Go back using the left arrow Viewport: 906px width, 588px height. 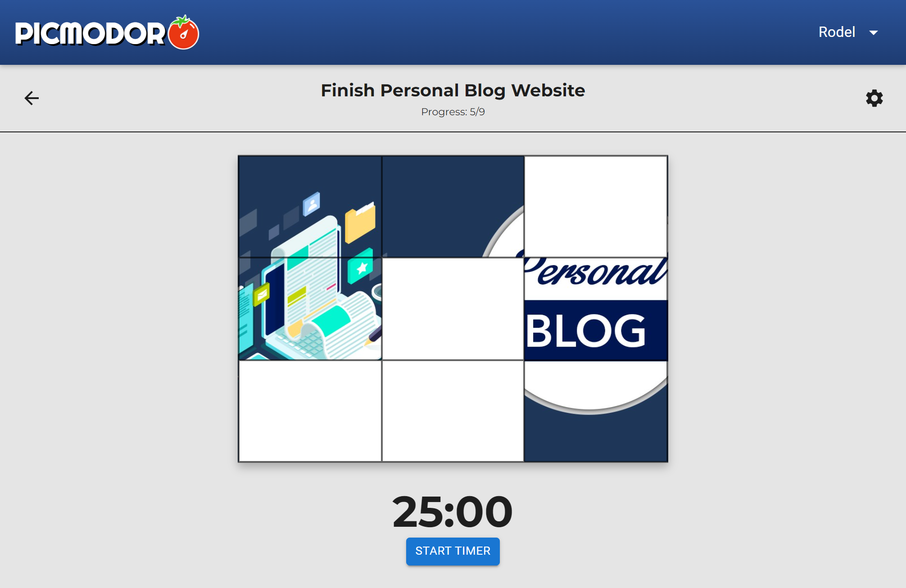[x=32, y=98]
